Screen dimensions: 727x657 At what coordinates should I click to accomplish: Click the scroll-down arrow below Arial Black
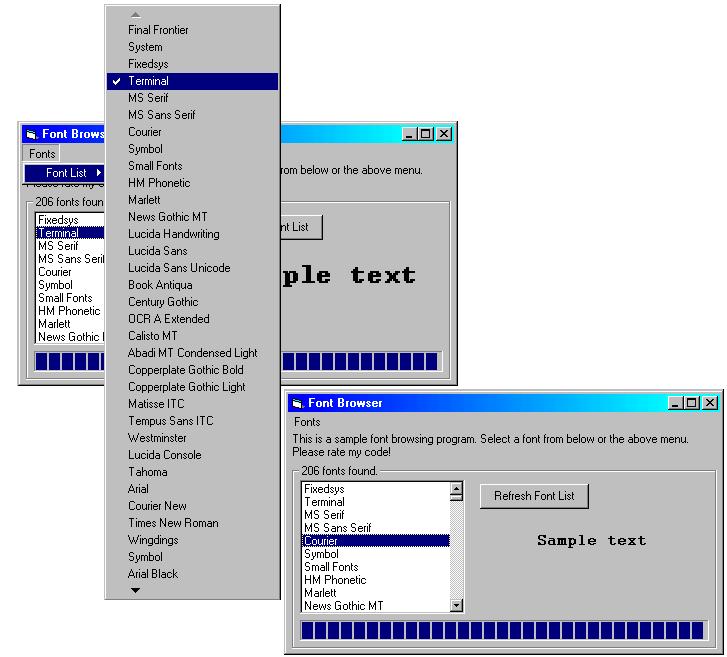tap(136, 591)
